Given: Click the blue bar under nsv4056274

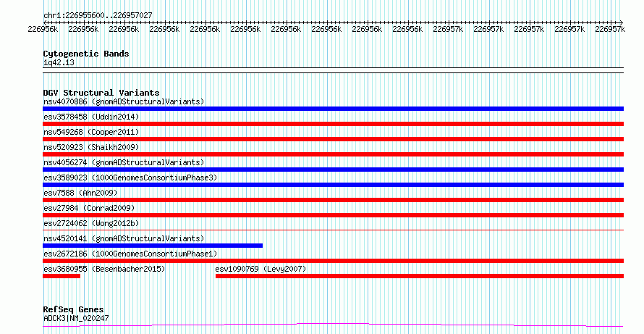Looking at the screenshot, I should tap(333, 170).
